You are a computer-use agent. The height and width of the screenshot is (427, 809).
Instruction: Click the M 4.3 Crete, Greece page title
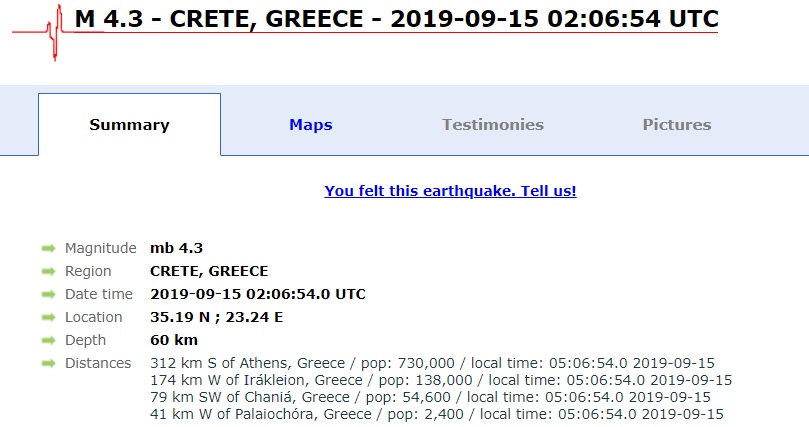396,20
